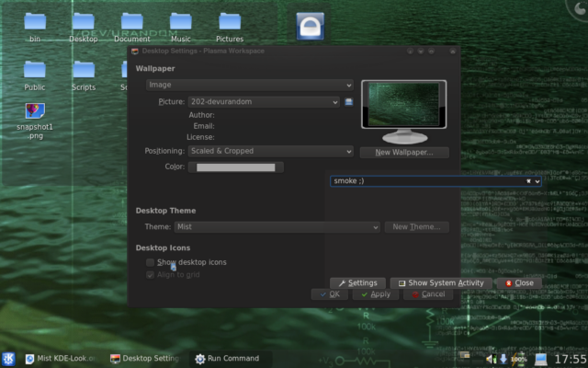Expand the Theme Mist dropdown
The image size is (588, 368).
[x=277, y=227]
